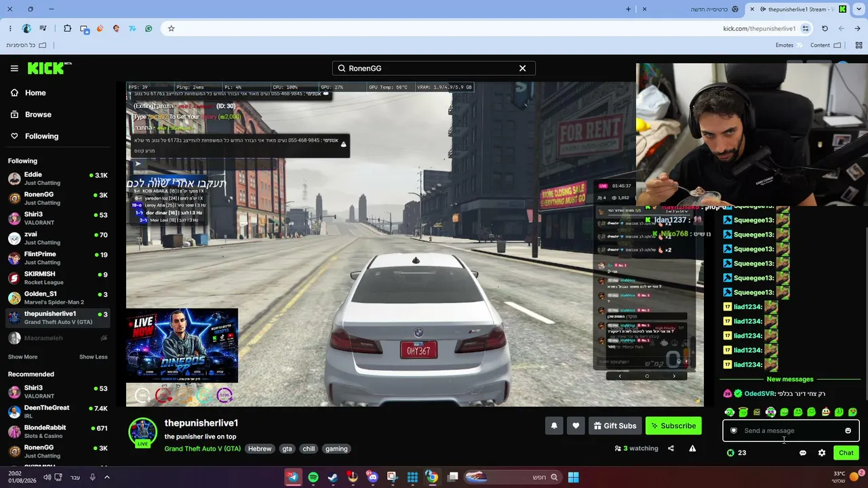Click thepunisherlive1 LIVE avatar below the stream
This screenshot has width=868, height=488.
142,433
